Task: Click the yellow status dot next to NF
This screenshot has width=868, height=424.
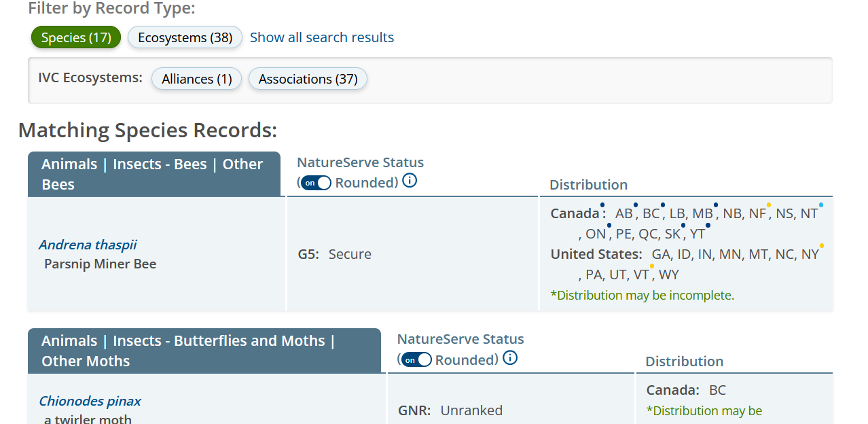Action: 769,205
